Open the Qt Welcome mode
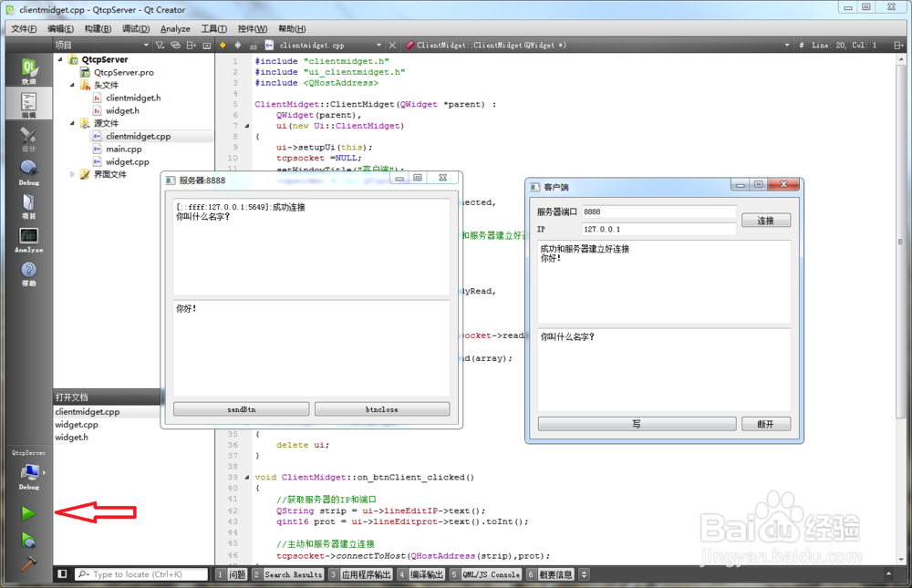912x588 pixels. (x=28, y=71)
